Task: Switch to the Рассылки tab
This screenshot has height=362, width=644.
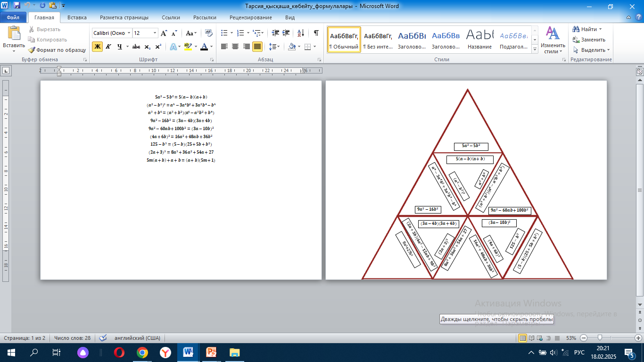Action: click(205, 17)
